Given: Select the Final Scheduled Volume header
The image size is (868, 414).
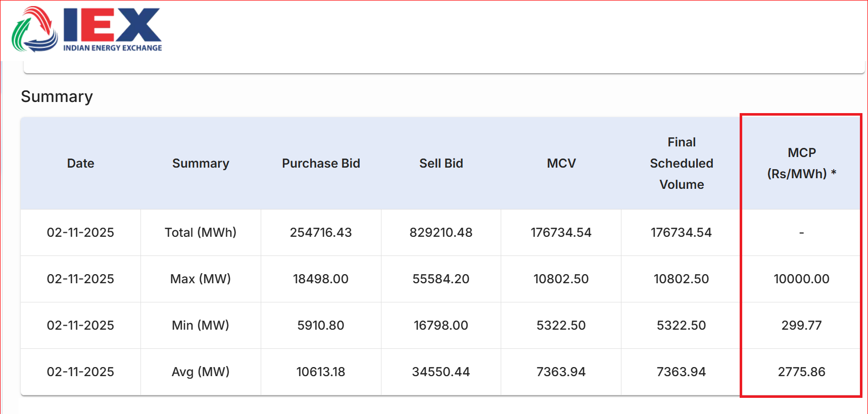Looking at the screenshot, I should coord(681,163).
